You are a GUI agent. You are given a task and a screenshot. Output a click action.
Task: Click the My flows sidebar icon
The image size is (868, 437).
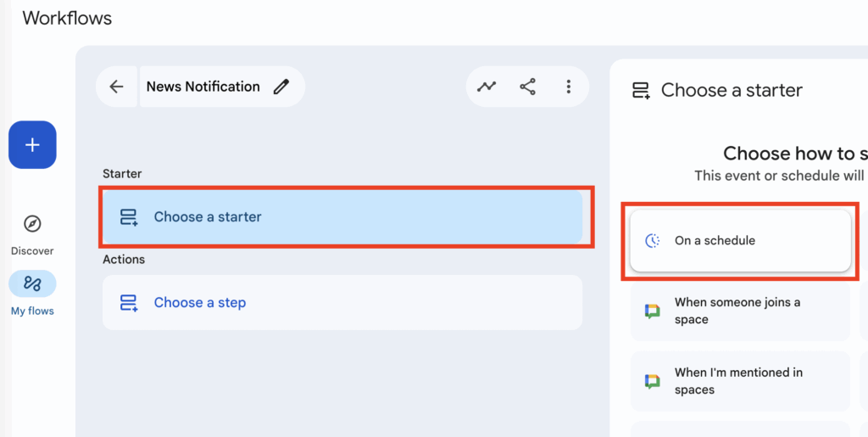[32, 283]
